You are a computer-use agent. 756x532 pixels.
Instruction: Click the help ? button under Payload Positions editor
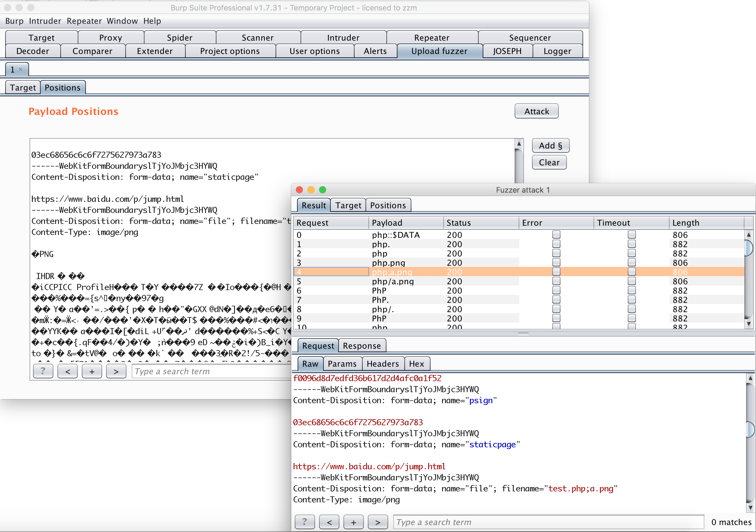click(43, 371)
